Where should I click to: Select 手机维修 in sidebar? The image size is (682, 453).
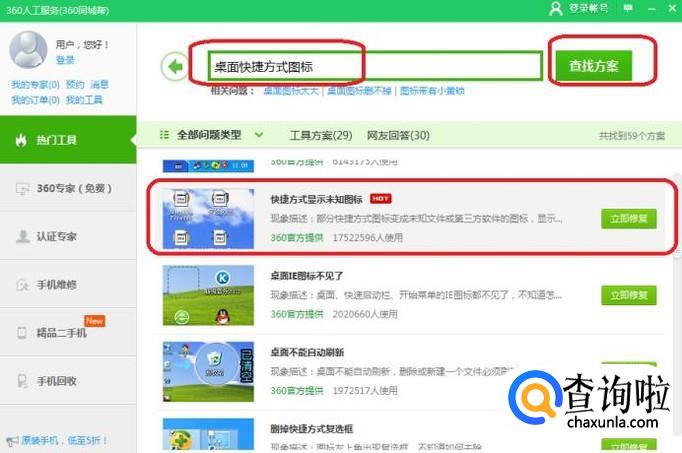point(68,284)
